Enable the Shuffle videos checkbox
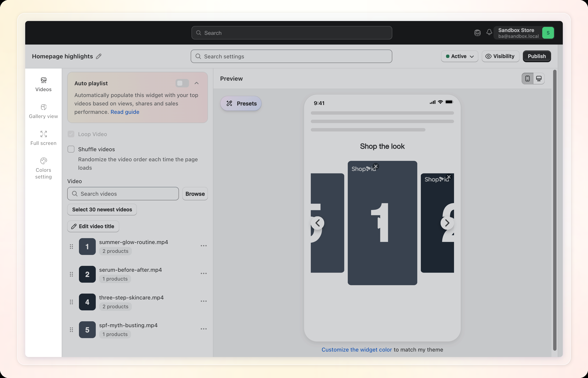Image resolution: width=588 pixels, height=378 pixels. (x=71, y=149)
